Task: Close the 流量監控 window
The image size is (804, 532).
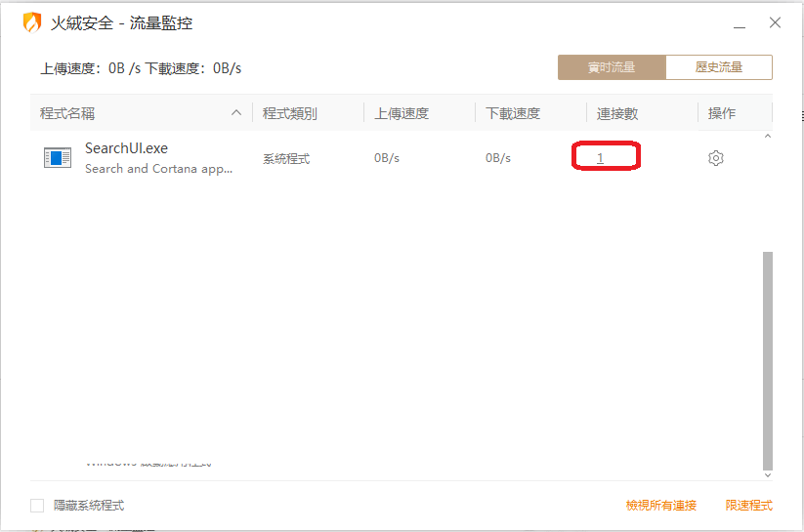Action: 775,22
